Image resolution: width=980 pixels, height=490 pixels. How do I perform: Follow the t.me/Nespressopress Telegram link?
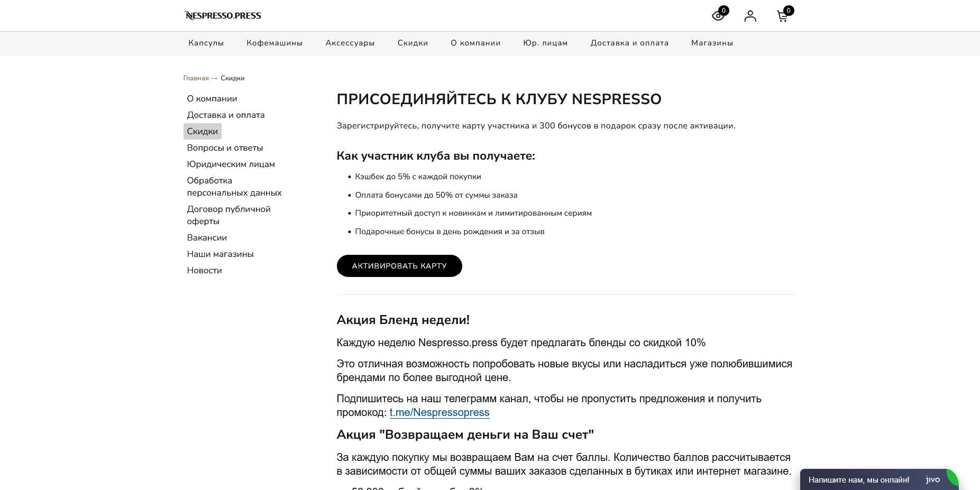439,412
